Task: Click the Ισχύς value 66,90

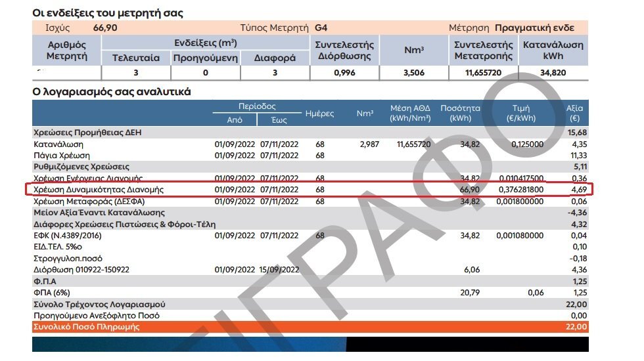Action: click(105, 28)
